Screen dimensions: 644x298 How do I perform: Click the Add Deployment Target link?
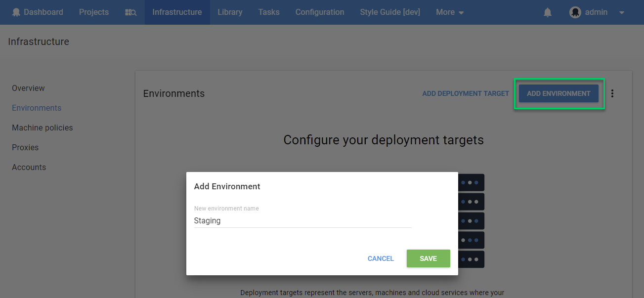tap(466, 93)
